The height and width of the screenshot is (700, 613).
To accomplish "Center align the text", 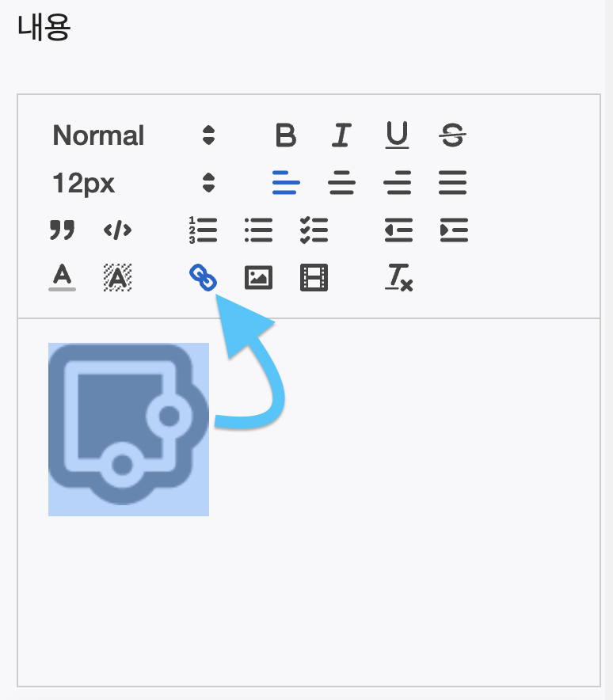I will point(341,184).
